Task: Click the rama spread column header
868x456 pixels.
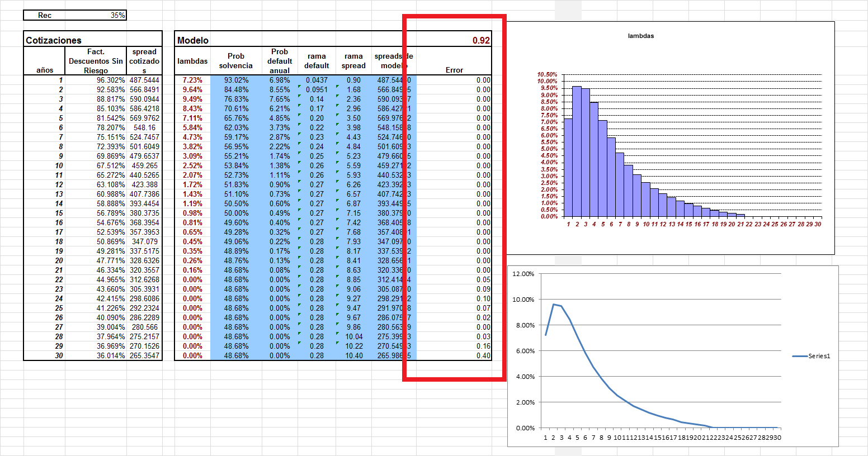Action: pyautogui.click(x=353, y=61)
